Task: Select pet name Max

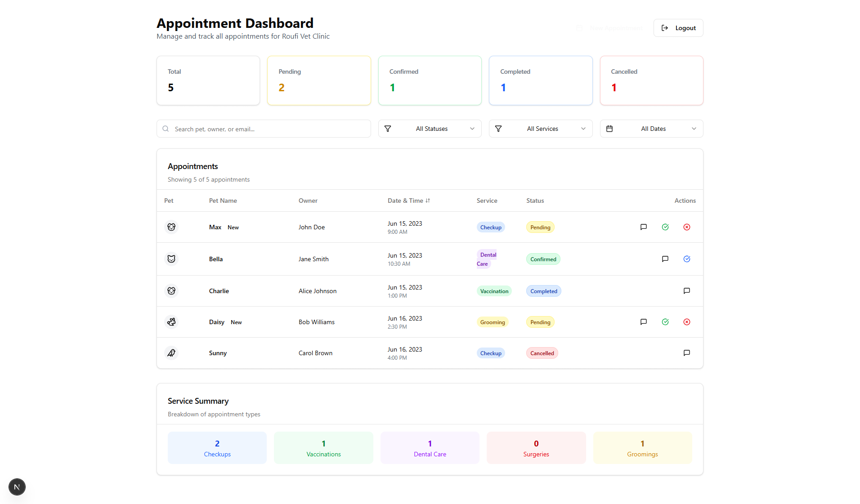Action: [215, 227]
